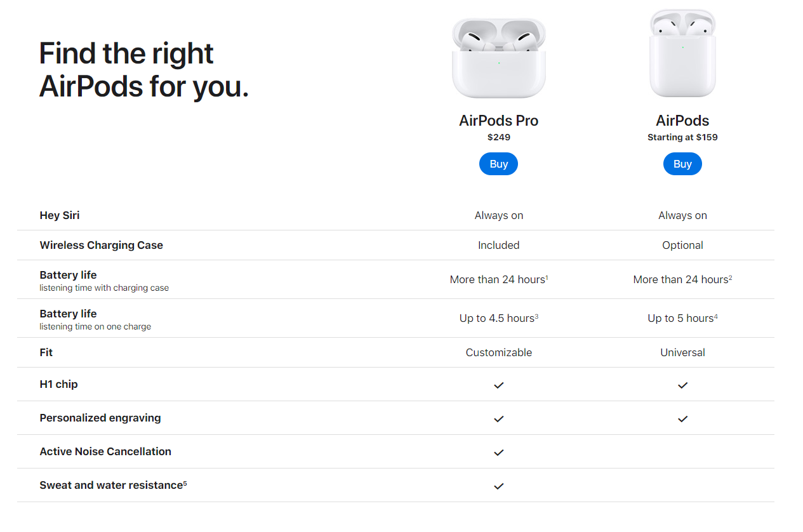Click the AirPods product name heading
The width and height of the screenshot is (803, 532).
tap(682, 121)
